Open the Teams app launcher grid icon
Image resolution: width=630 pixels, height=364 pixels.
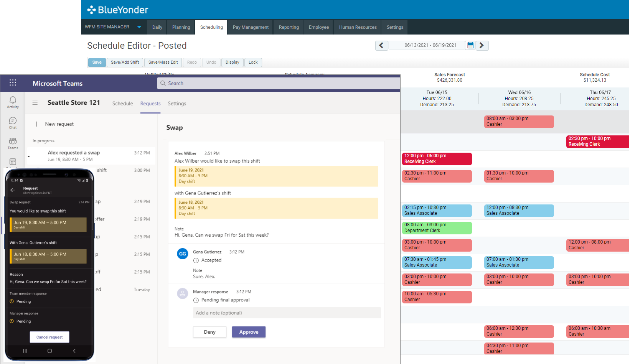(13, 83)
